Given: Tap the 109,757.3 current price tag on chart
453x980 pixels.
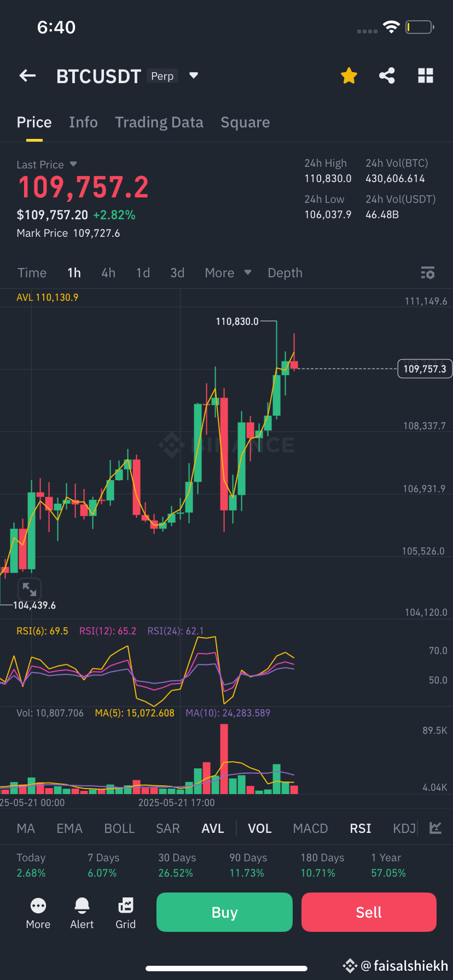Looking at the screenshot, I should coord(425,369).
